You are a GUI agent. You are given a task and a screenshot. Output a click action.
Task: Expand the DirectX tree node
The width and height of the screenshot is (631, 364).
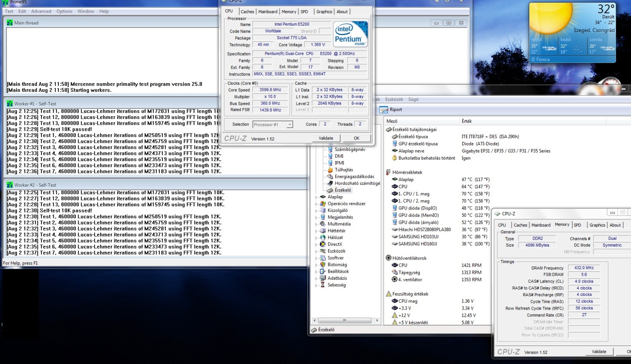[316, 245]
